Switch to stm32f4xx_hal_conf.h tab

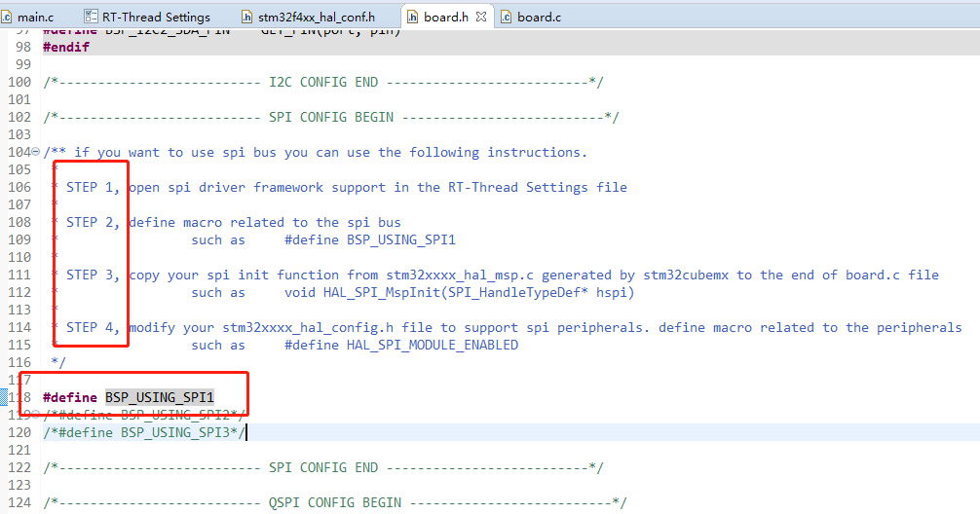(317, 17)
